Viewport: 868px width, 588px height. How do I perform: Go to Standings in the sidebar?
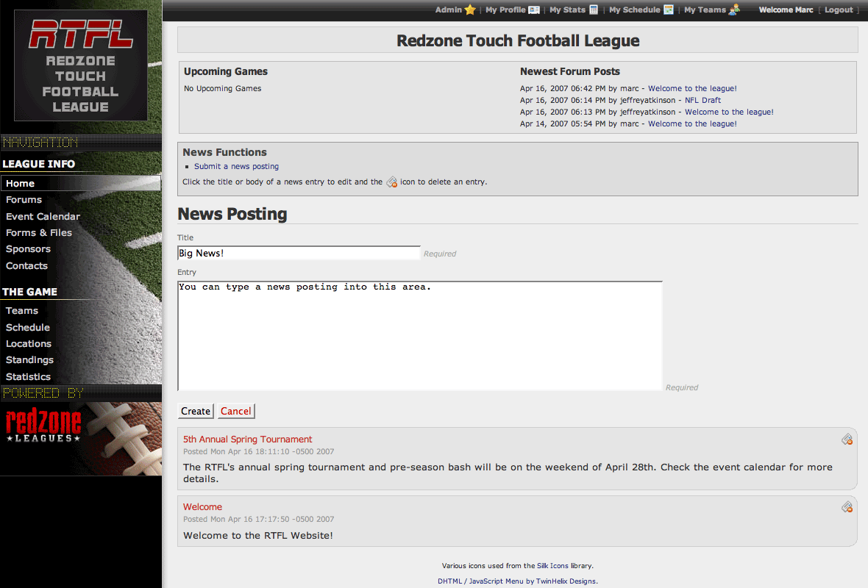coord(30,360)
